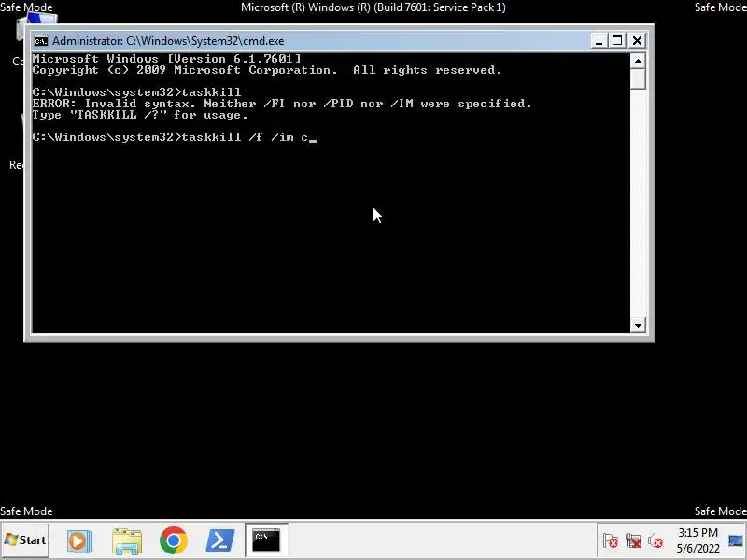The width and height of the screenshot is (747, 560).
Task: Minimize the Command Prompt window
Action: pos(599,41)
